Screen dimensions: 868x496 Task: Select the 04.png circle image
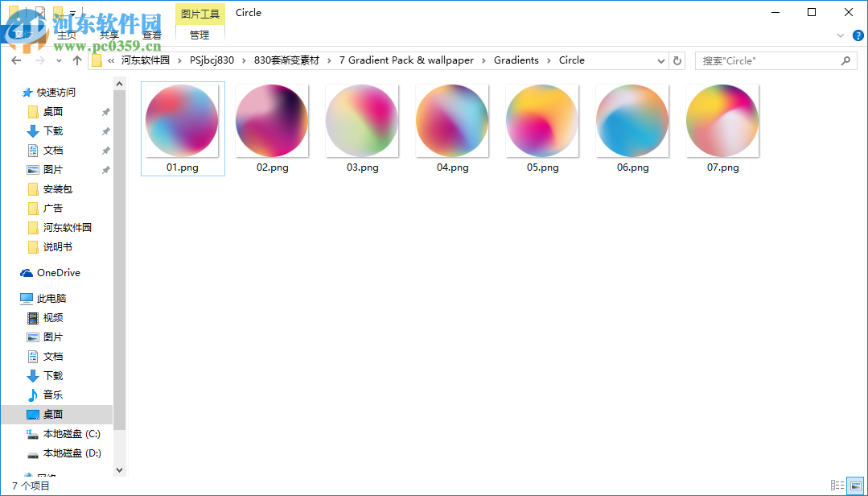[452, 121]
